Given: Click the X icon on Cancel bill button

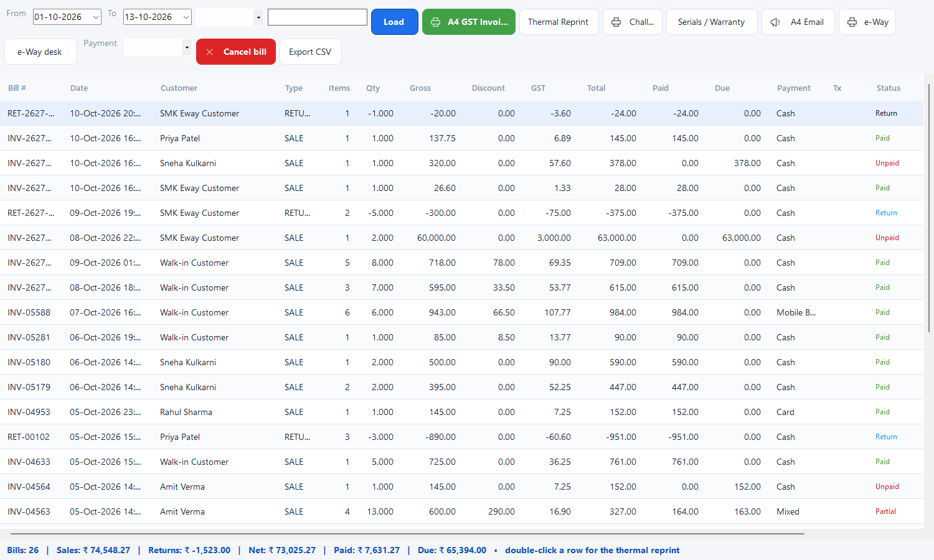Looking at the screenshot, I should click(210, 52).
